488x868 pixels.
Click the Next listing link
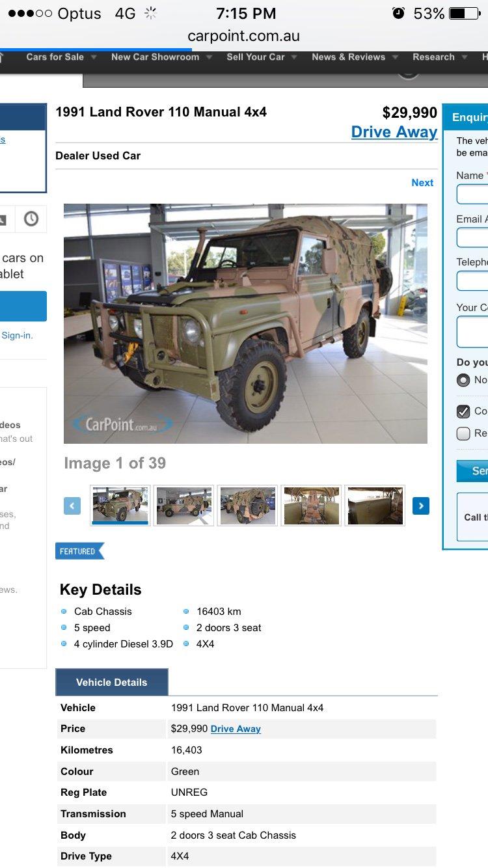pyautogui.click(x=422, y=183)
